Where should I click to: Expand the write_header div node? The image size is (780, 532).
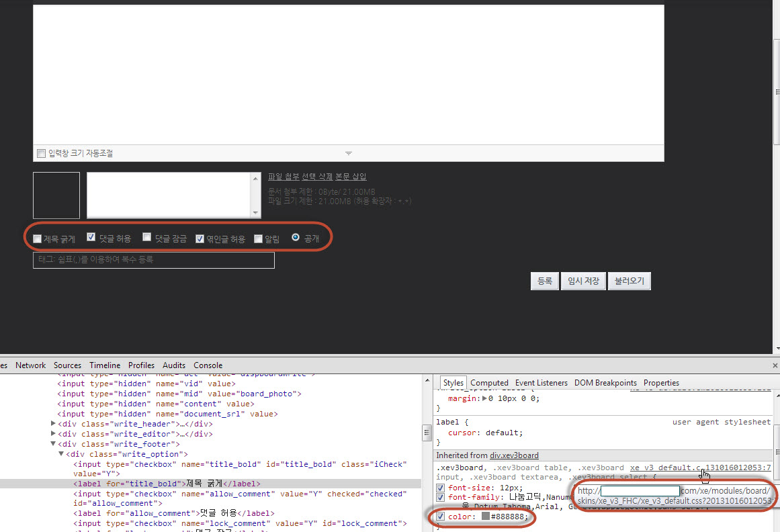tap(54, 424)
